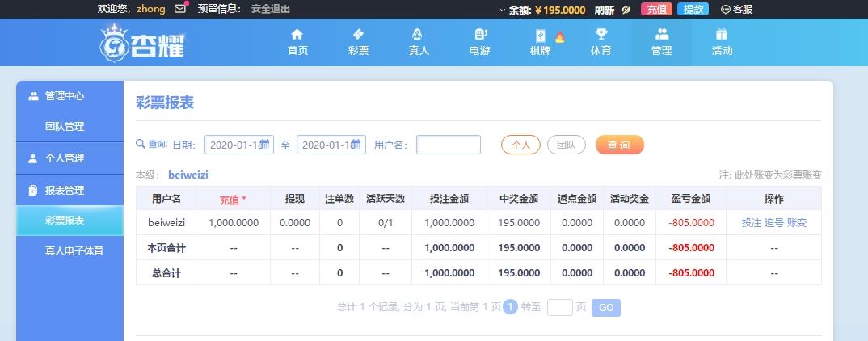868x341 pixels.
Task: Click 投注金额 column header
Action: [449, 199]
